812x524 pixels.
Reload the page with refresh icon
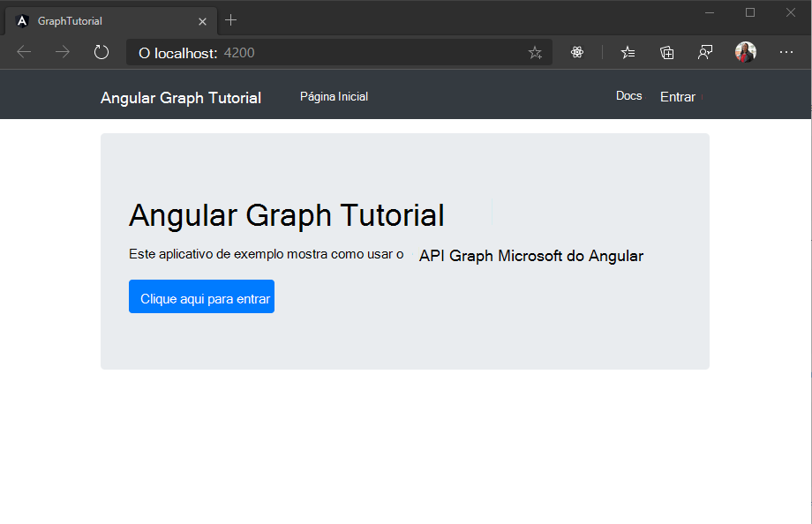tap(101, 52)
